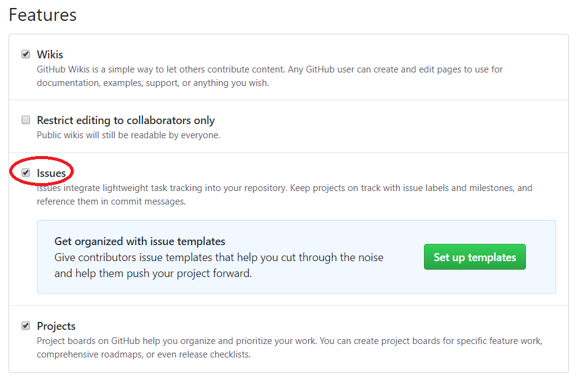Click the bold 'Wikis' label text

point(50,55)
